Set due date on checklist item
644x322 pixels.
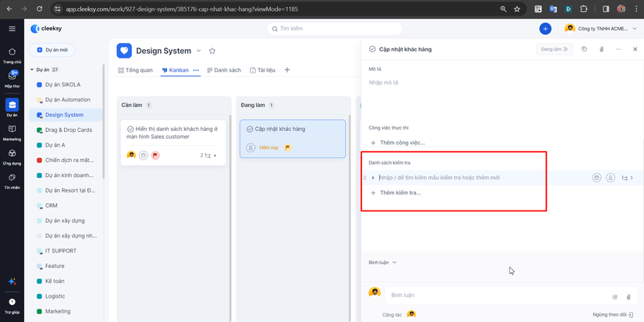tap(596, 178)
